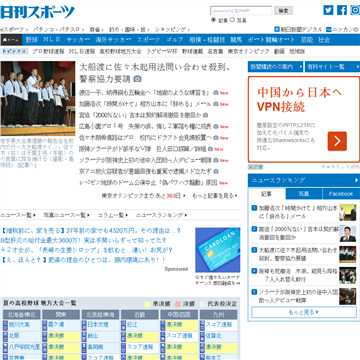Screen dimensions: 360x360
Task: Switch to the 写真 ranking tab
Action: (x=304, y=194)
